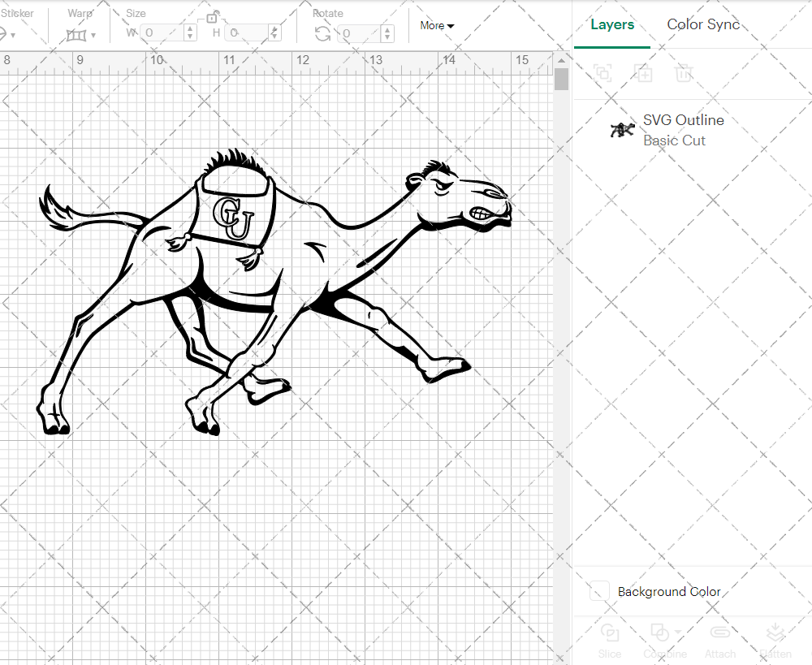
Task: Select the SVG Outline layer
Action: pyautogui.click(x=683, y=120)
